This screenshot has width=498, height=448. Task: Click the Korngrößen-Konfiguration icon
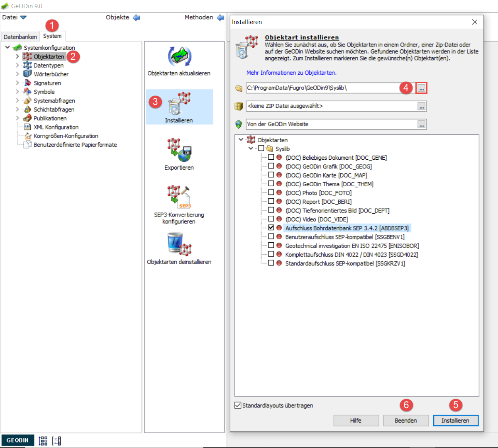coord(27,136)
